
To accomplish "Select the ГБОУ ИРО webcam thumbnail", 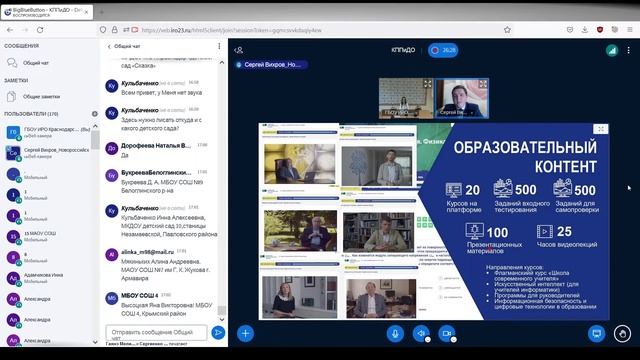I will (x=406, y=98).
